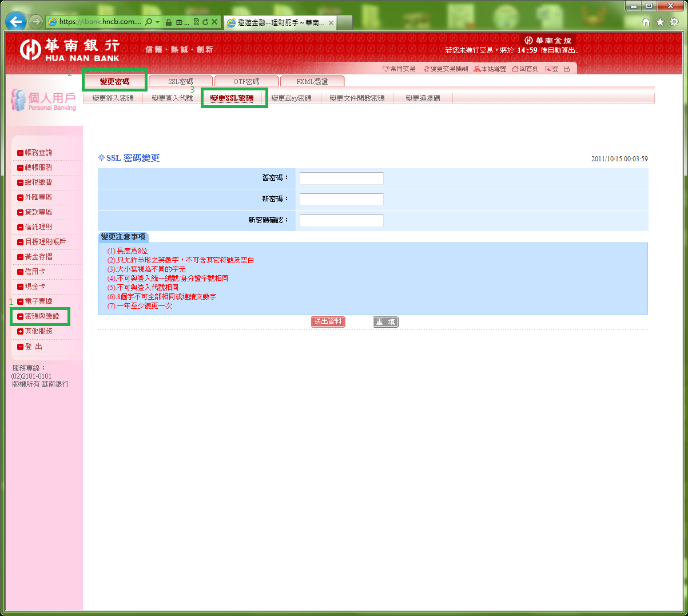The width and height of the screenshot is (688, 616).
Task: Click the 變更交易機制 refresh-arrows icon
Action: (x=427, y=69)
